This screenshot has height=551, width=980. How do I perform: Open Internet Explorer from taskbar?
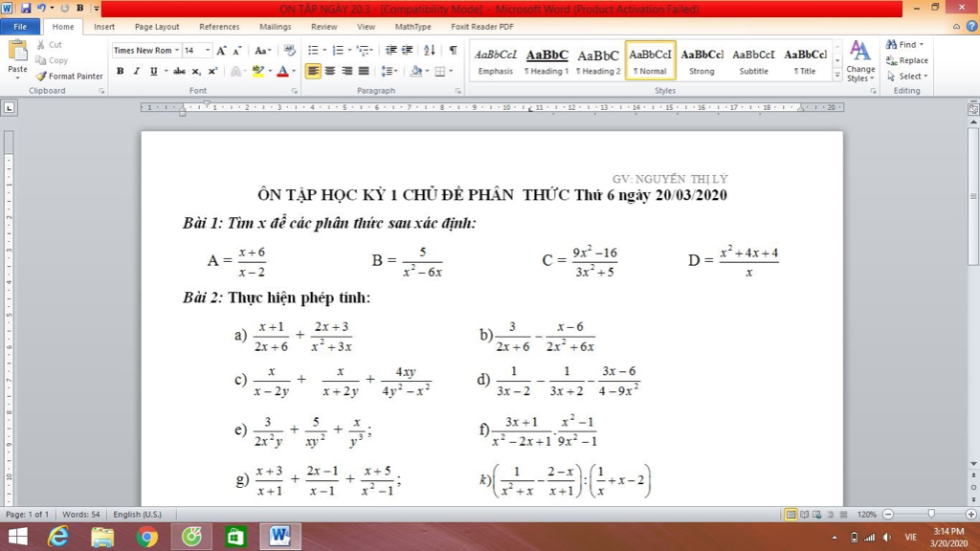(58, 537)
